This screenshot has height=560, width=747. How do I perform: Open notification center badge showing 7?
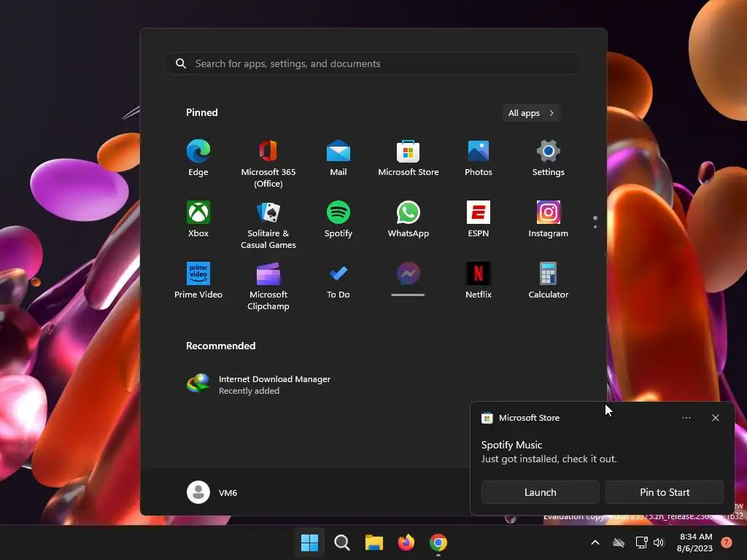[726, 542]
